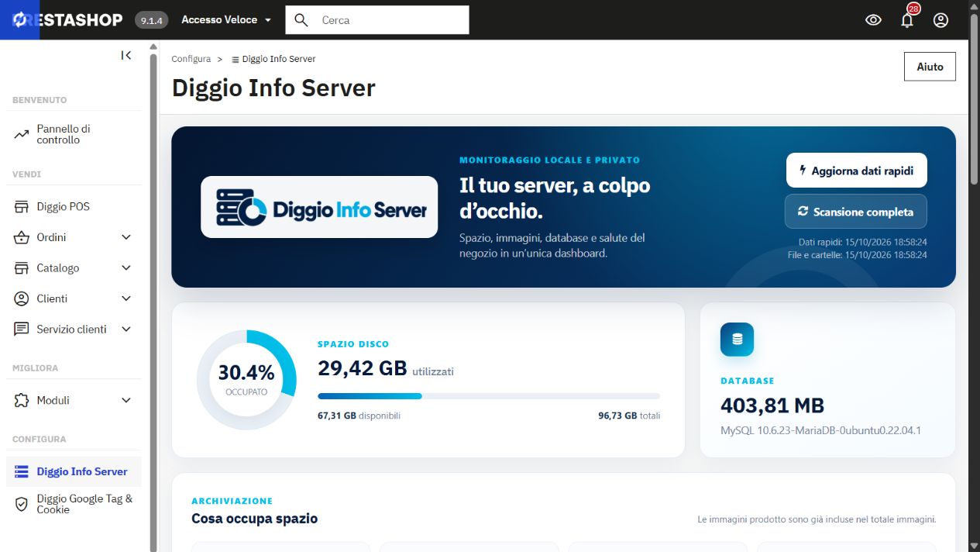Click the Aiuto button
The width and height of the screenshot is (980, 552).
[930, 67]
